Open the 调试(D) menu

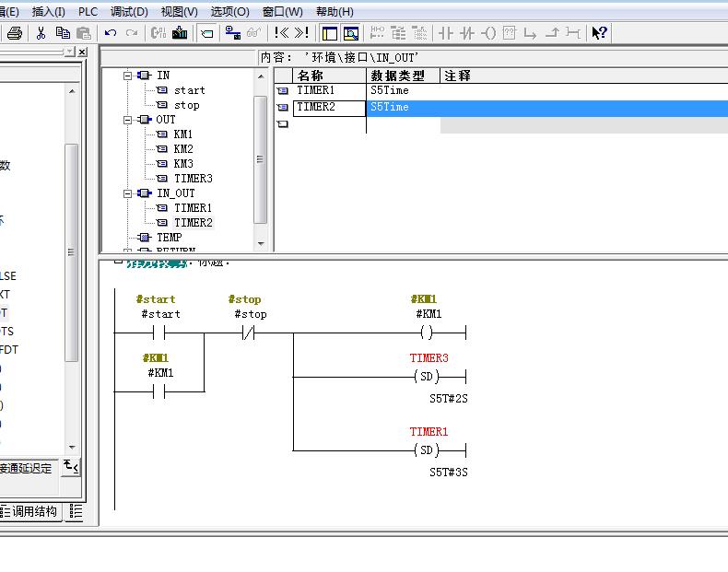[x=129, y=11]
